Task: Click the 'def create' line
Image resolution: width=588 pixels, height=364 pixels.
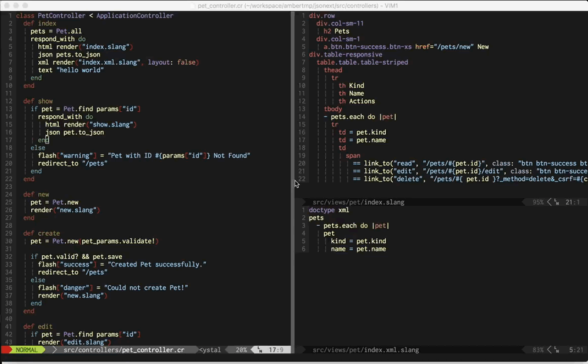Action: (x=41, y=233)
